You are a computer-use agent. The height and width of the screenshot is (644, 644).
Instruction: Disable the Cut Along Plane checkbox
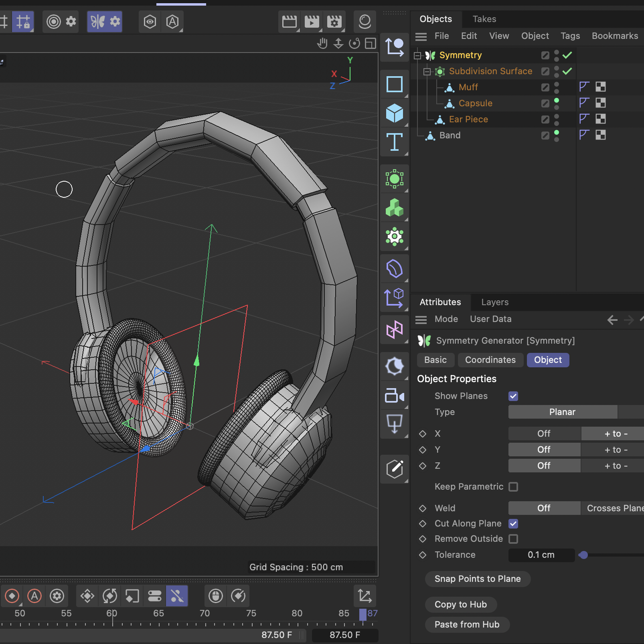(513, 523)
